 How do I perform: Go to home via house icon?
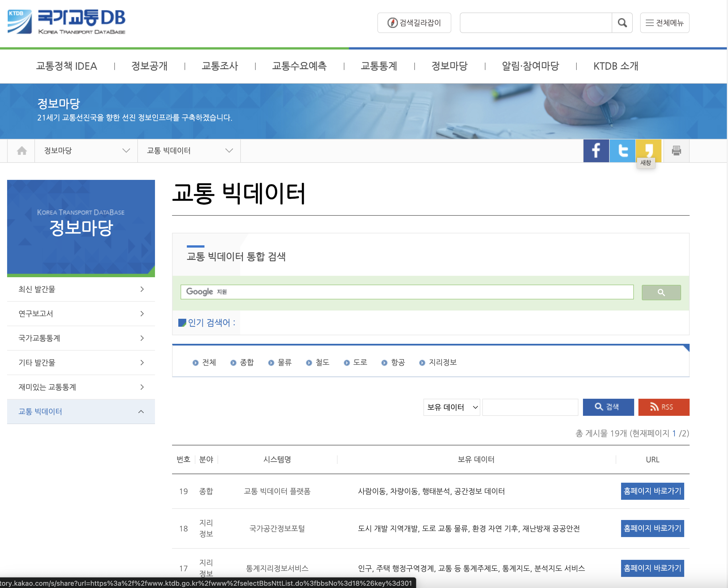(x=22, y=151)
